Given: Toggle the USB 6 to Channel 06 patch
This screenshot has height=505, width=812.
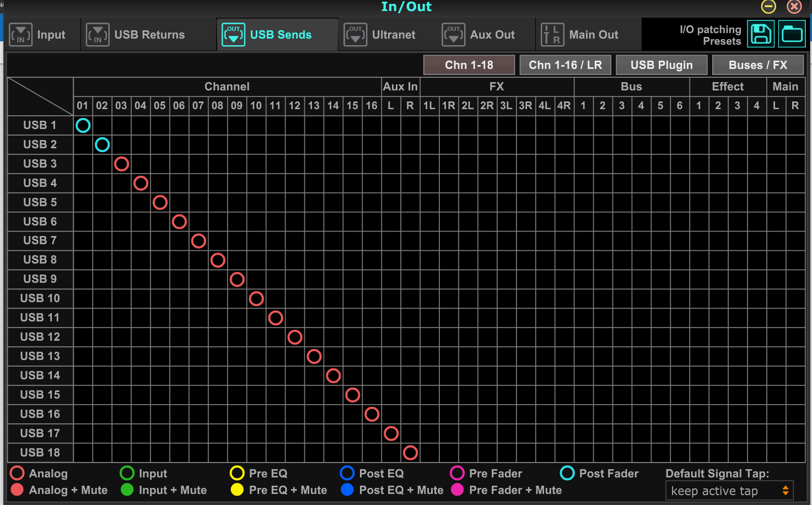Looking at the screenshot, I should pyautogui.click(x=179, y=222).
